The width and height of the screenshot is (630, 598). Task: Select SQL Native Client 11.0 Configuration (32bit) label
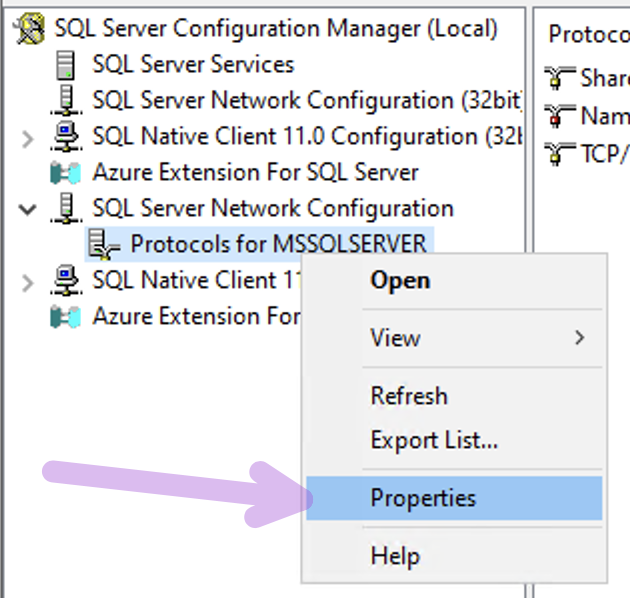pos(307,136)
